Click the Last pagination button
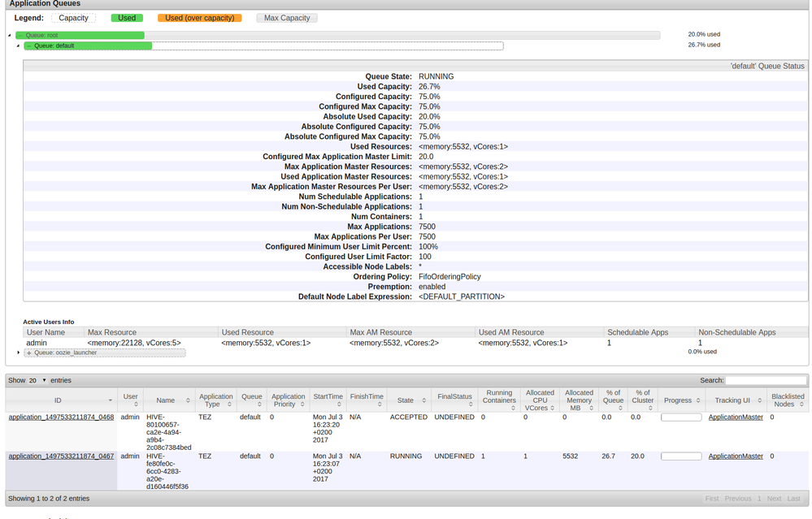Image resolution: width=812 pixels, height=519 pixels. [x=793, y=499]
